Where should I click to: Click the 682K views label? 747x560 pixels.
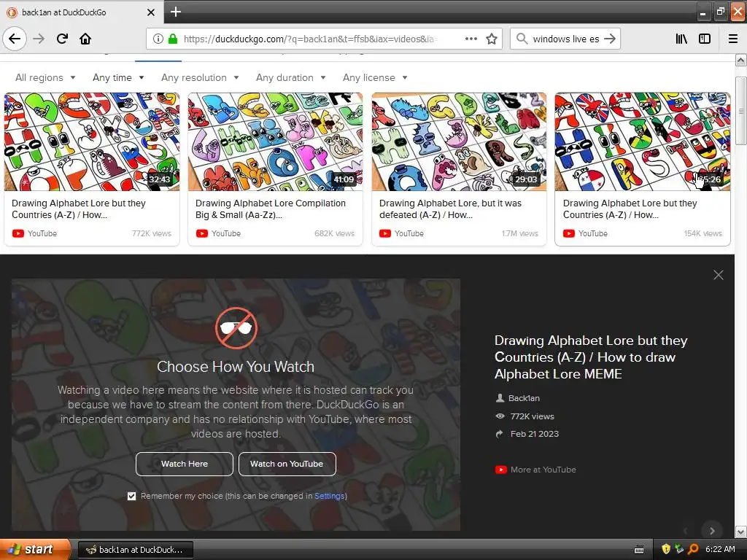[334, 233]
